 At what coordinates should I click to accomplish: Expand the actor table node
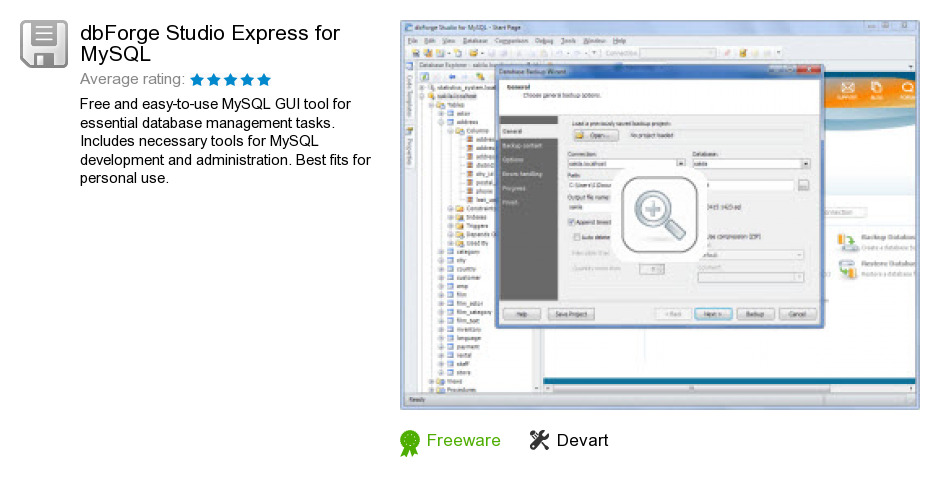[x=441, y=113]
